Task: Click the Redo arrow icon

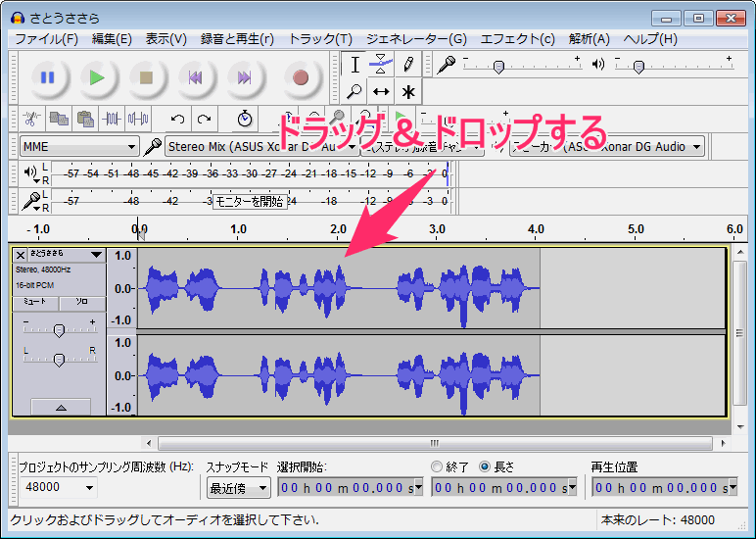Action: 204,119
